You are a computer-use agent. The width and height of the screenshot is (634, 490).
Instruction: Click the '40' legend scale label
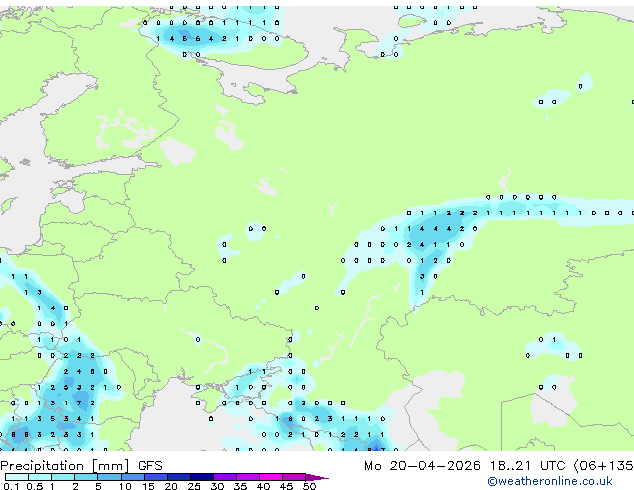(x=263, y=486)
